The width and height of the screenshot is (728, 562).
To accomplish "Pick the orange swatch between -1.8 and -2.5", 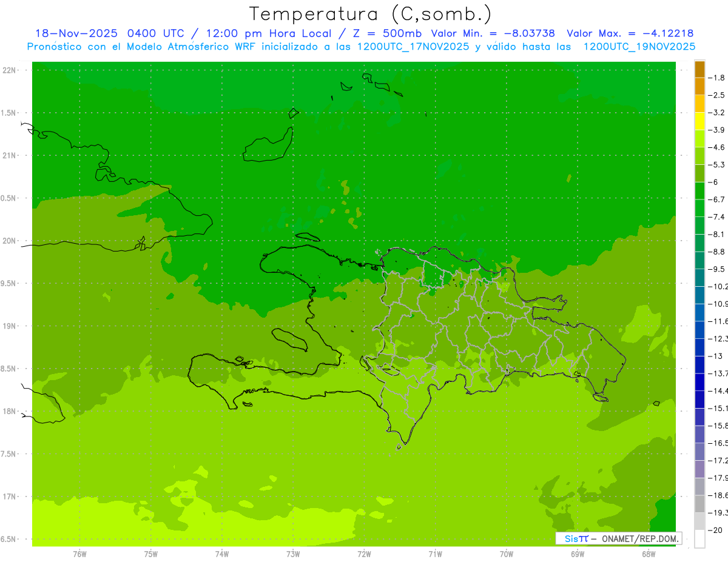I will 699,86.
